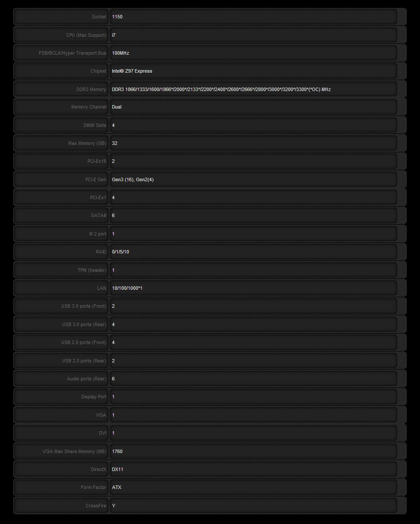This screenshot has height=524, width=420.
Task: Select the USB 3.0 ports (Front) label
Action: [x=84, y=306]
